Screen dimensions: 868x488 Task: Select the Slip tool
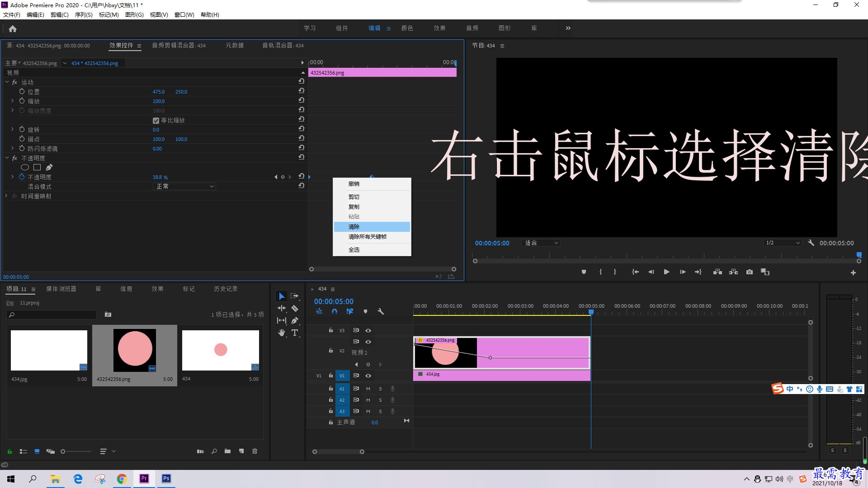pos(282,320)
